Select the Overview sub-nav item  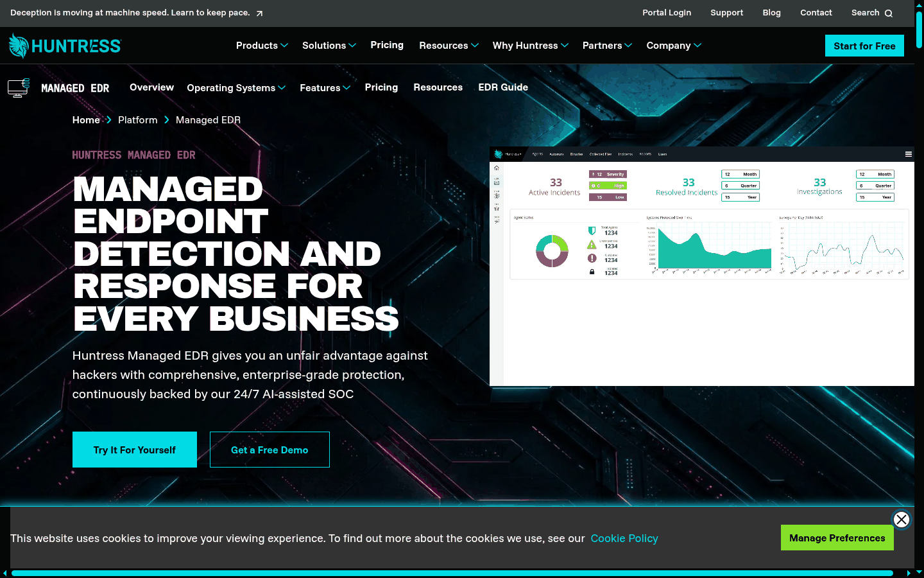point(151,87)
